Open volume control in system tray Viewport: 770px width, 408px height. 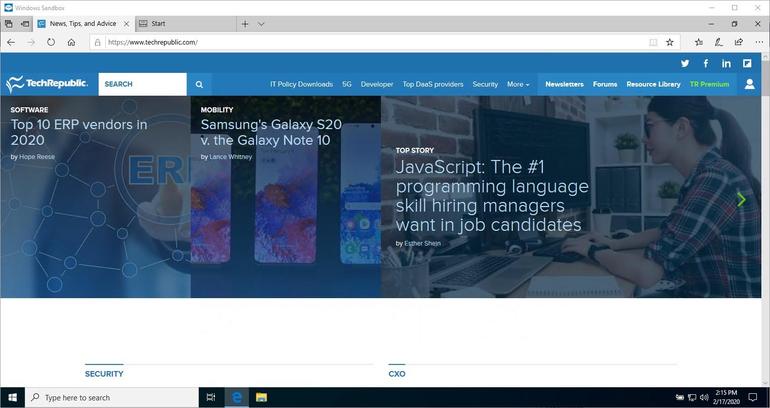coord(704,397)
